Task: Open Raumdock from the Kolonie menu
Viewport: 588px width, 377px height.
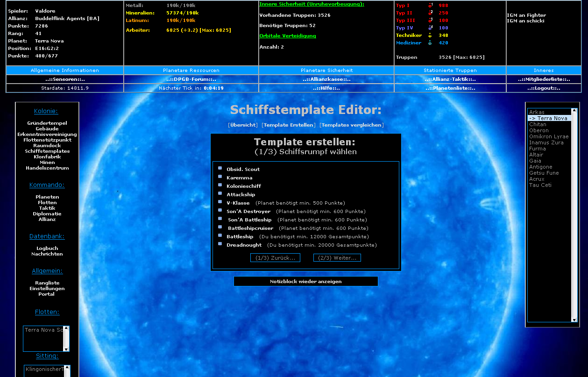Action: pos(47,146)
